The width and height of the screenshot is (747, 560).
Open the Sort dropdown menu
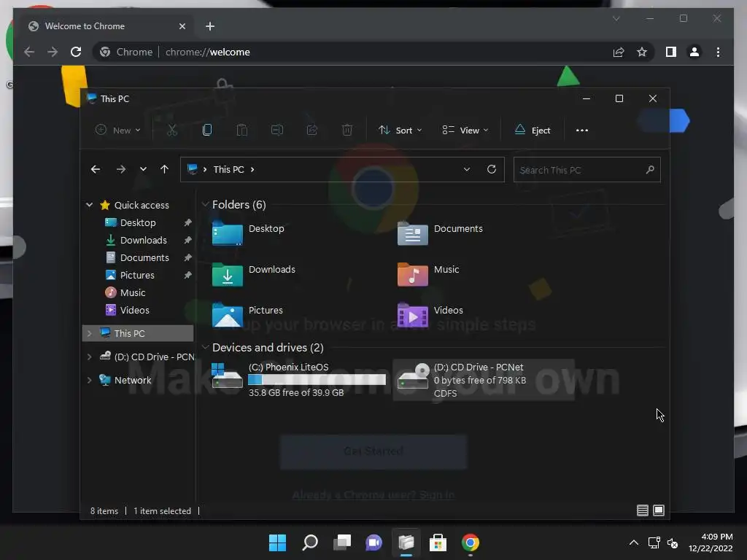(x=400, y=130)
